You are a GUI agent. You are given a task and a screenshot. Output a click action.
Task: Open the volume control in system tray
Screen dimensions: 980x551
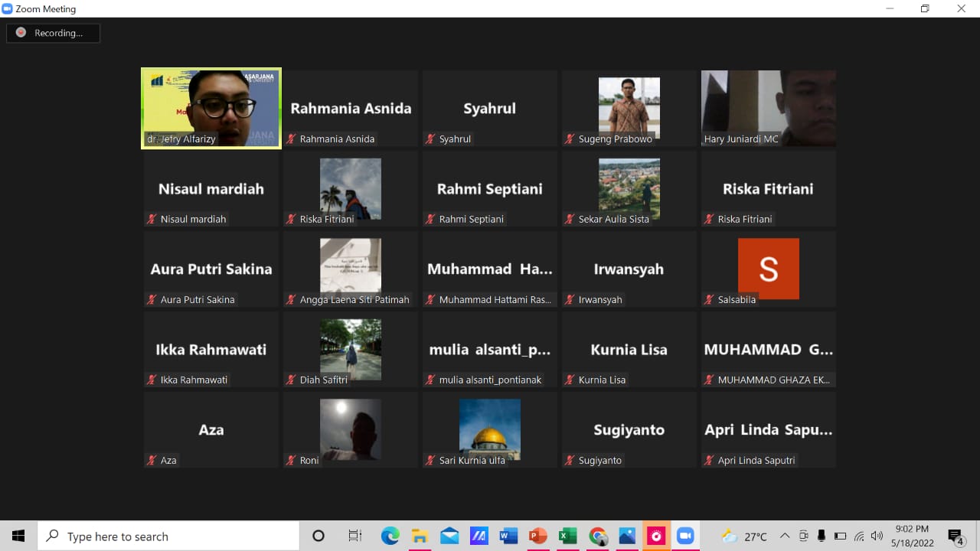tap(877, 536)
